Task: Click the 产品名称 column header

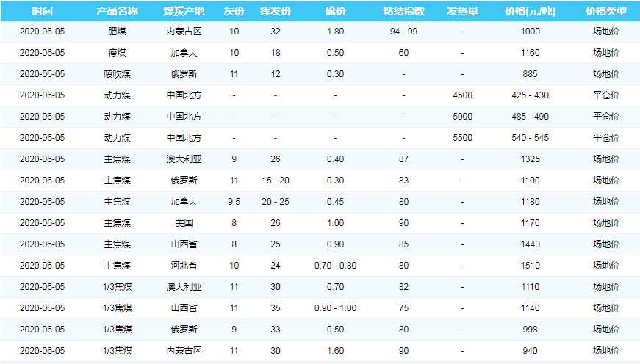Action: pos(117,12)
